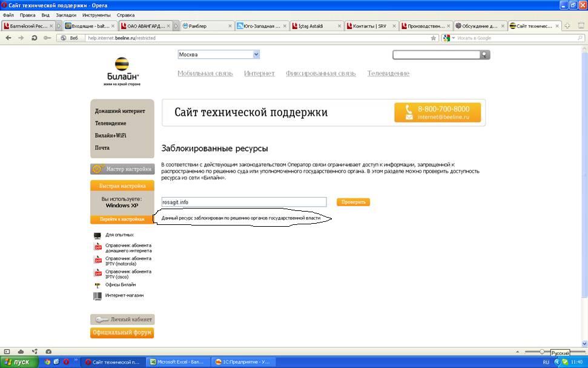Image resolution: width=588 pixels, height=368 pixels.
Task: Open the Справка menu
Action: tap(125, 15)
